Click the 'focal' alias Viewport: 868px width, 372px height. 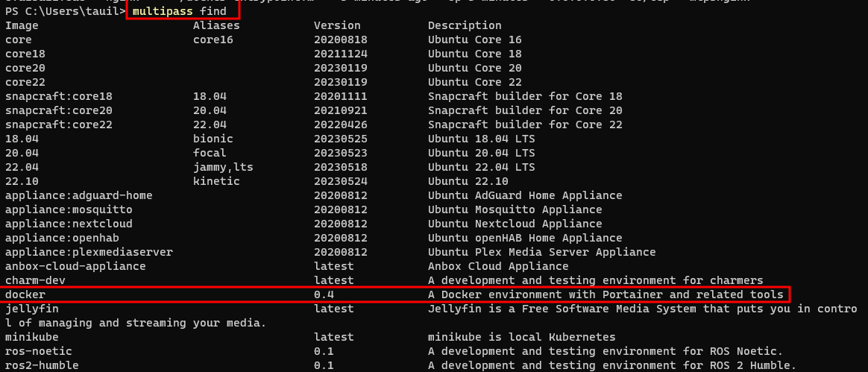point(210,153)
